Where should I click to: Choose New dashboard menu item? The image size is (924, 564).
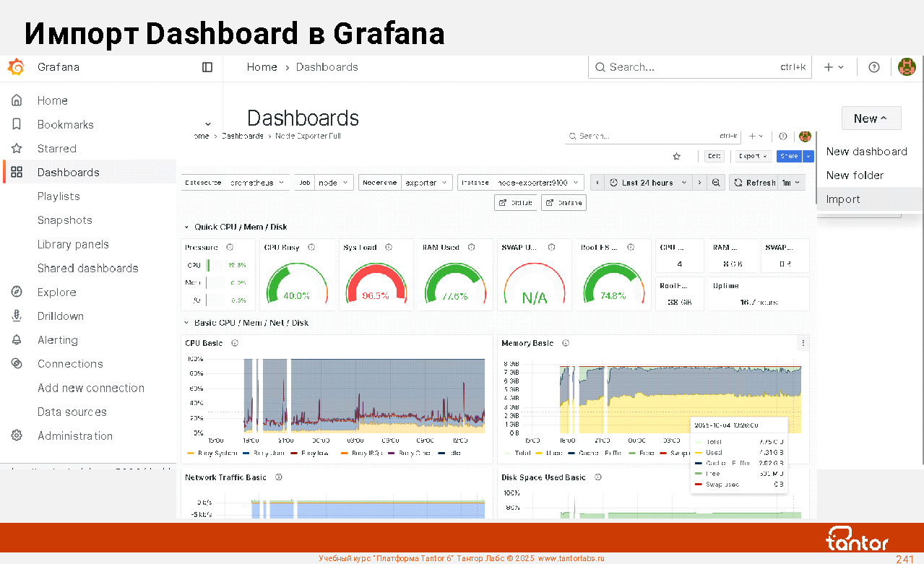[x=866, y=152]
